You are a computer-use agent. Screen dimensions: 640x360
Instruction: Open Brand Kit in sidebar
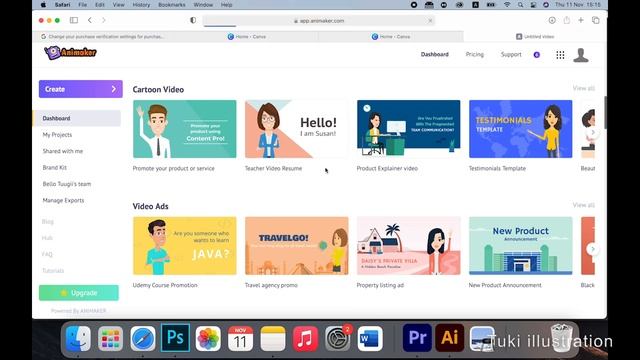point(54,167)
